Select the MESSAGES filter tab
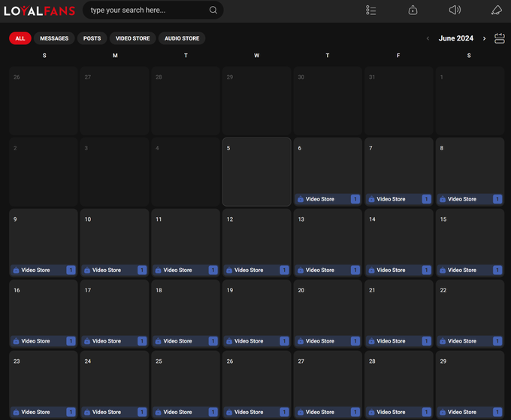The image size is (511, 420). tap(54, 38)
